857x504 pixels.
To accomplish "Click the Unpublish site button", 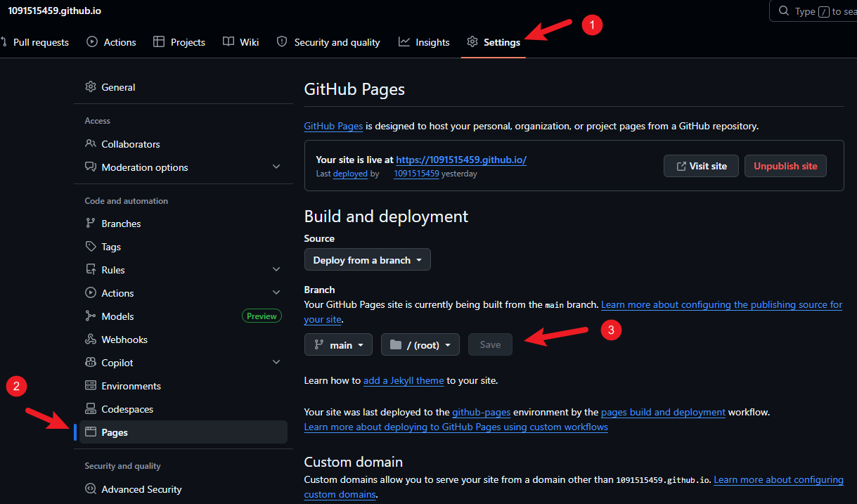I will click(x=785, y=166).
